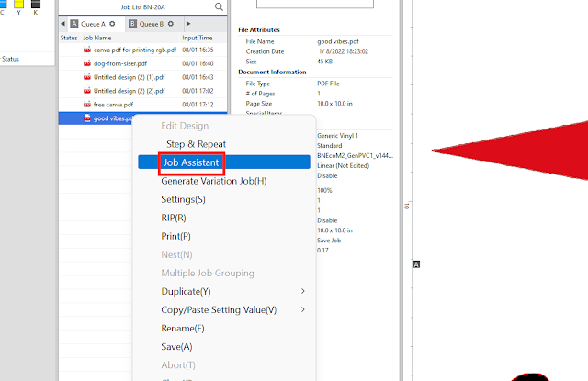The width and height of the screenshot is (588, 381).
Task: Click the Document Information section heading
Action: [272, 72]
